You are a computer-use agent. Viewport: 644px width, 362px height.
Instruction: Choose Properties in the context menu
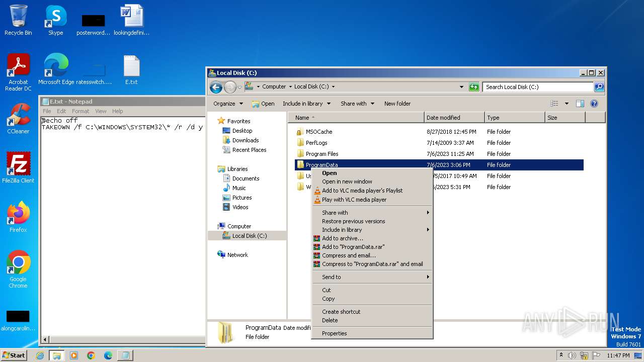pos(372,333)
